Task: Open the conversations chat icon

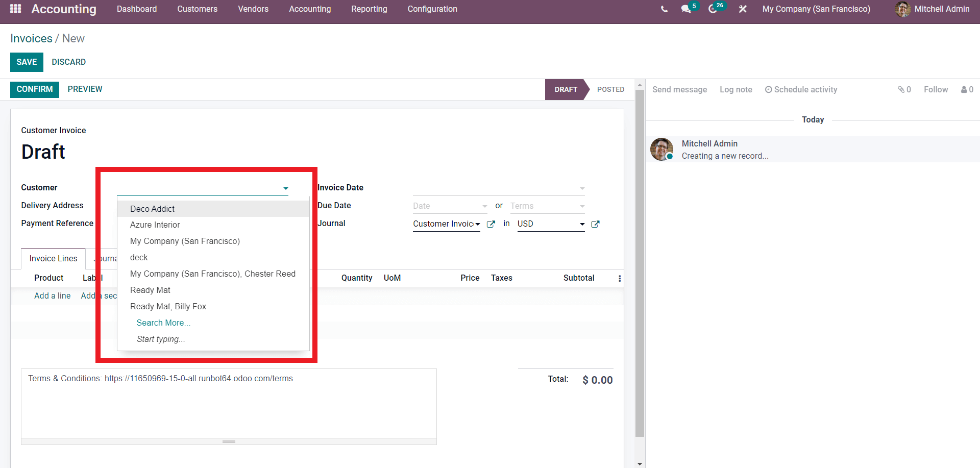Action: tap(686, 9)
